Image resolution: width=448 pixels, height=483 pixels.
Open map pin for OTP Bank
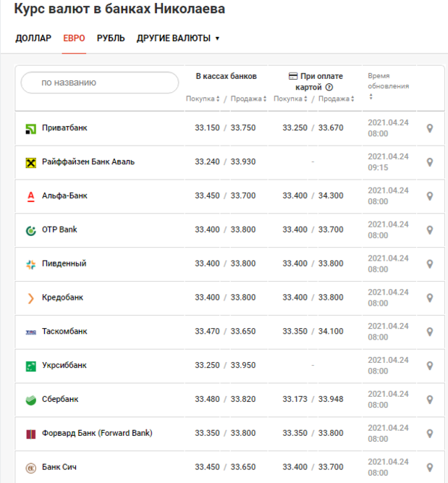[430, 230]
